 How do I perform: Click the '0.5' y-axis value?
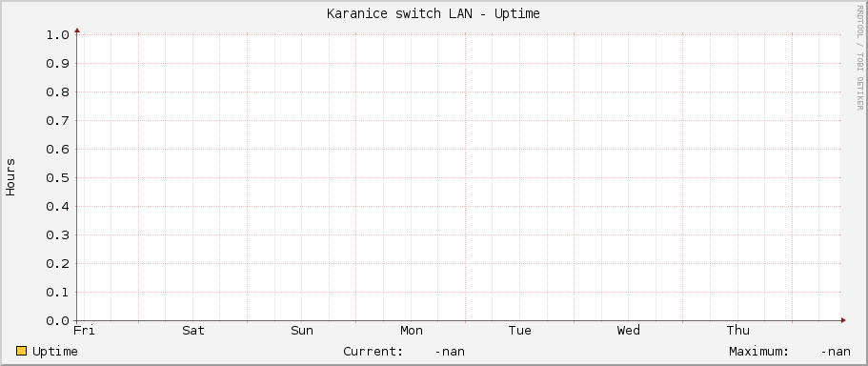pyautogui.click(x=57, y=177)
